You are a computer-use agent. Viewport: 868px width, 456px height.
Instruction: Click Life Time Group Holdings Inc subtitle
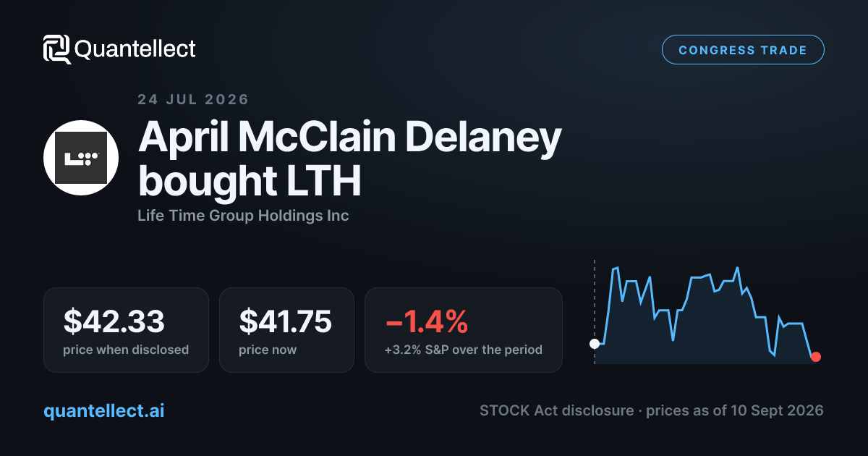tap(243, 216)
